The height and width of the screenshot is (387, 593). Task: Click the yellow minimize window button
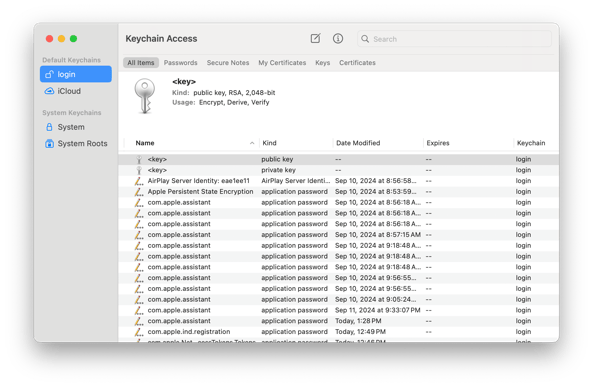(x=61, y=39)
